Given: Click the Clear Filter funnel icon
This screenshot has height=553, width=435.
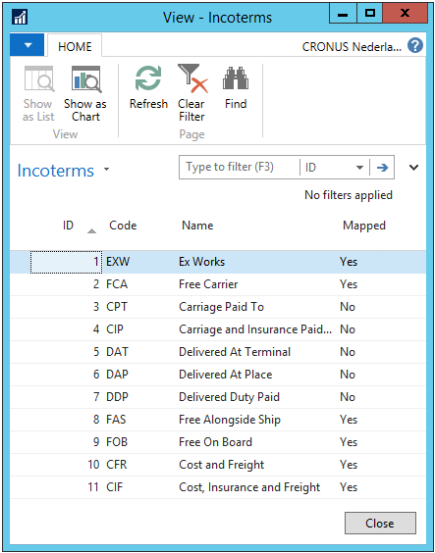Looking at the screenshot, I should (x=193, y=78).
